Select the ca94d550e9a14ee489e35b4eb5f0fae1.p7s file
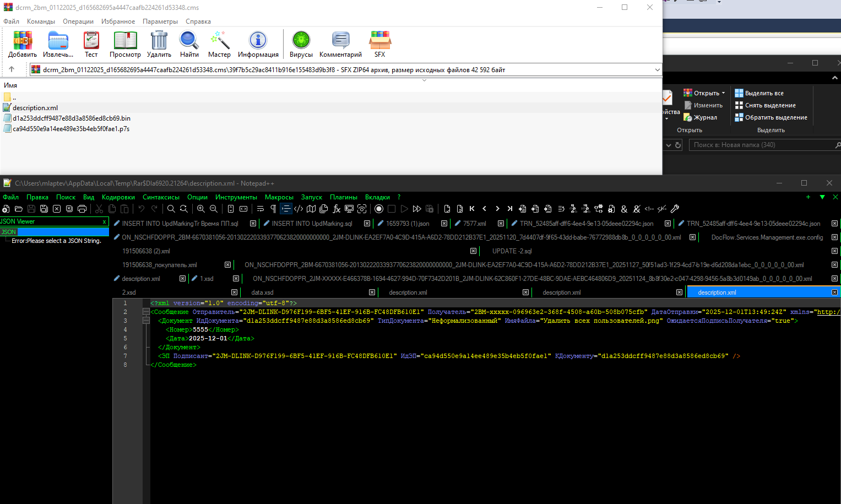 [x=71, y=129]
